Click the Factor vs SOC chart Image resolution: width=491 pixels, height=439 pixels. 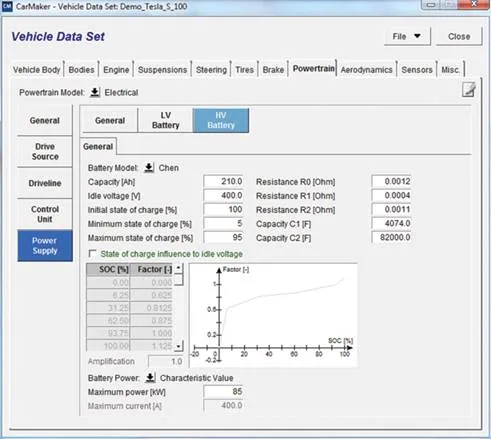[273, 315]
